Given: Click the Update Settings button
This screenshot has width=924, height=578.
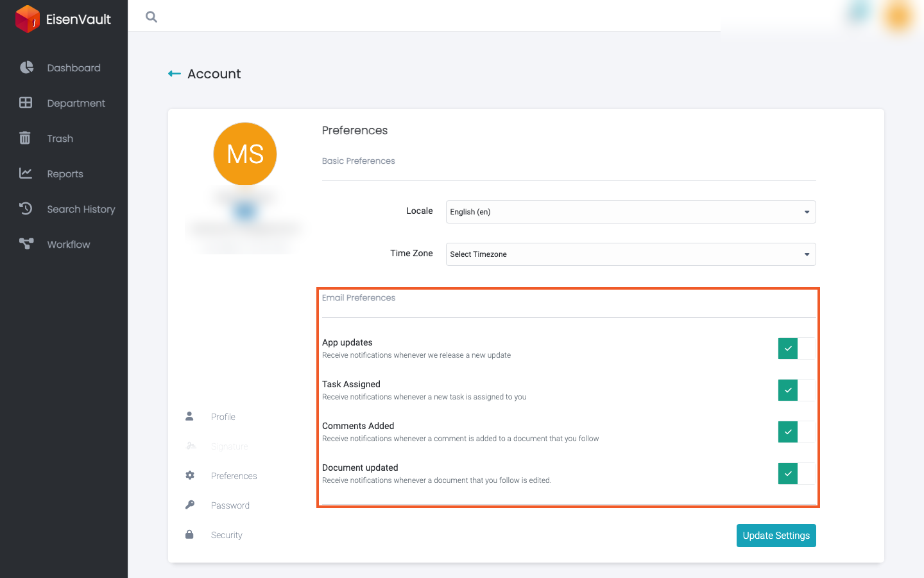Looking at the screenshot, I should (776, 536).
